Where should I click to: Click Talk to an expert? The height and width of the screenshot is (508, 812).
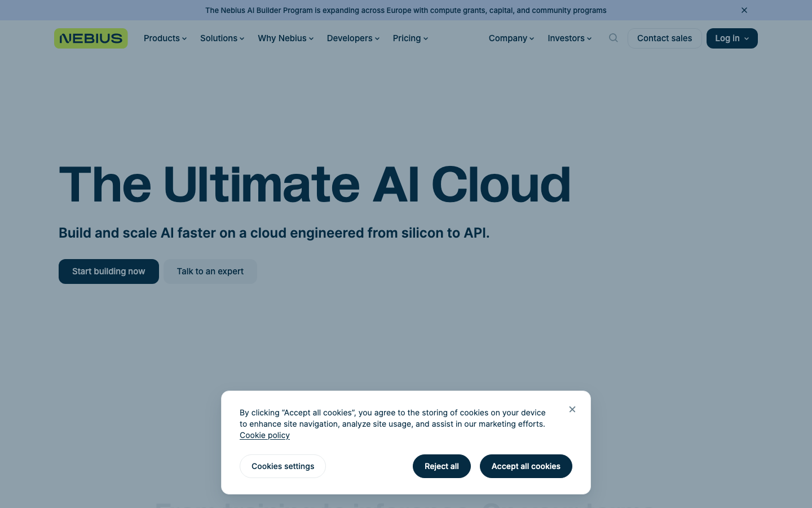tap(210, 271)
